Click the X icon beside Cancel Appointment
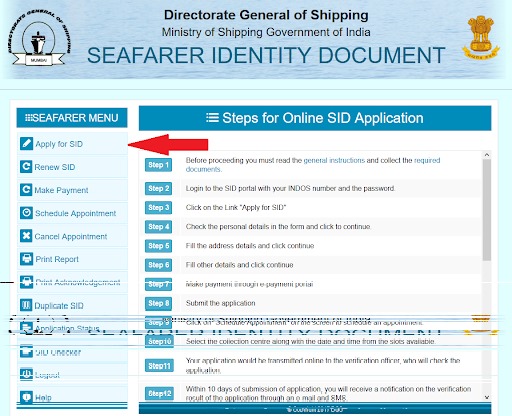The height and width of the screenshot is (416, 512). 26,236
